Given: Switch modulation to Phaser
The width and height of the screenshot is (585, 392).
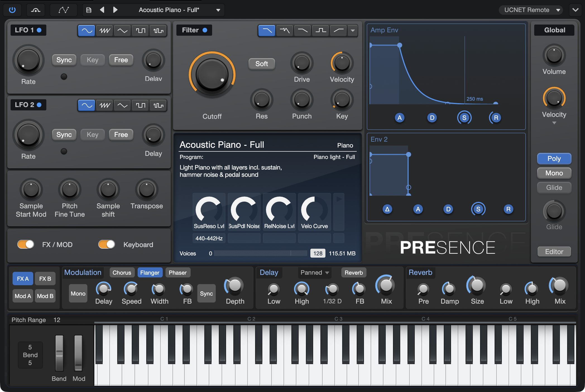Looking at the screenshot, I should tap(178, 273).
